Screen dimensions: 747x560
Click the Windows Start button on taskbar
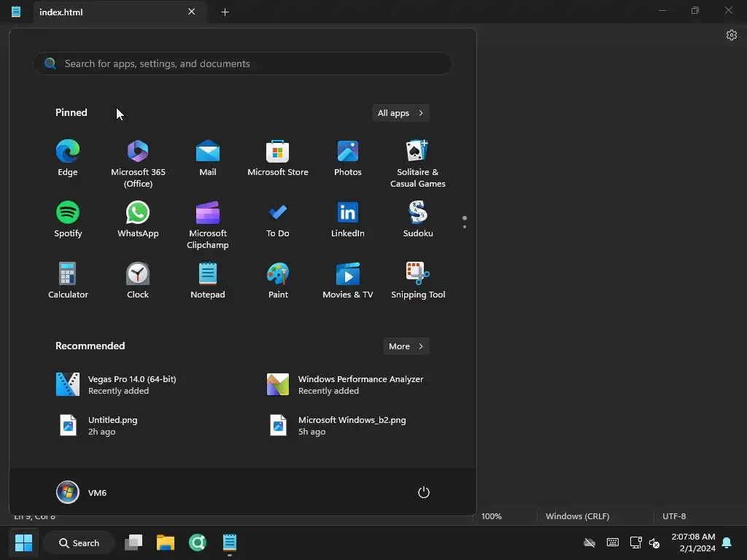23,542
